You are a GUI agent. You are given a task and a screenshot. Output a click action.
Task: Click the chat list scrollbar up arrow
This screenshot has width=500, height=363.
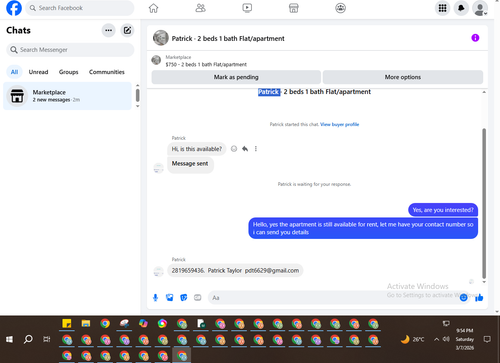coord(138,86)
